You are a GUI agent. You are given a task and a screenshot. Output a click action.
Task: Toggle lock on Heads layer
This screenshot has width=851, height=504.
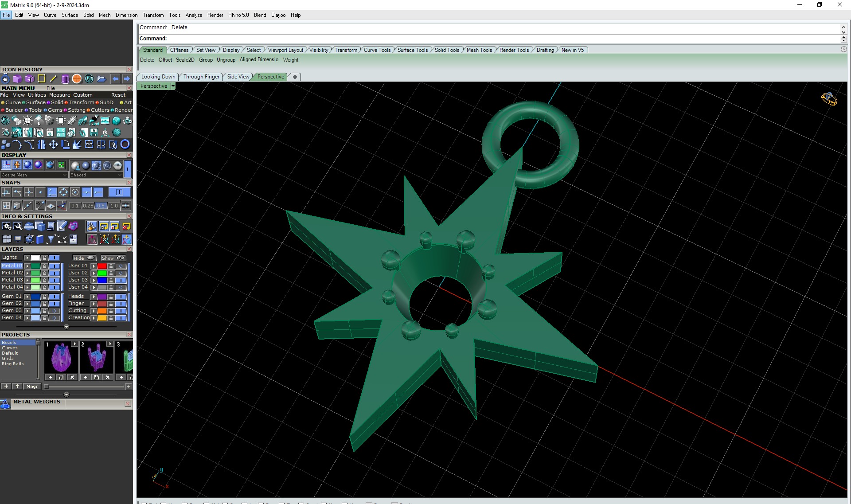(x=111, y=297)
